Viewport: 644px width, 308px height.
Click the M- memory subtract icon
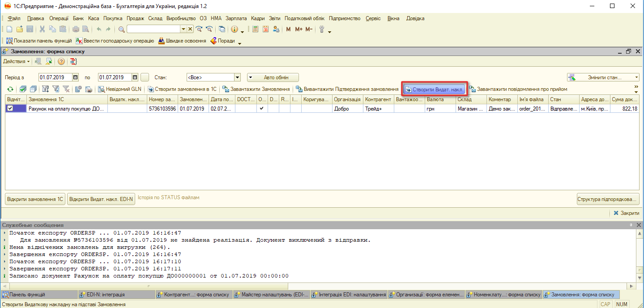pyautogui.click(x=309, y=29)
